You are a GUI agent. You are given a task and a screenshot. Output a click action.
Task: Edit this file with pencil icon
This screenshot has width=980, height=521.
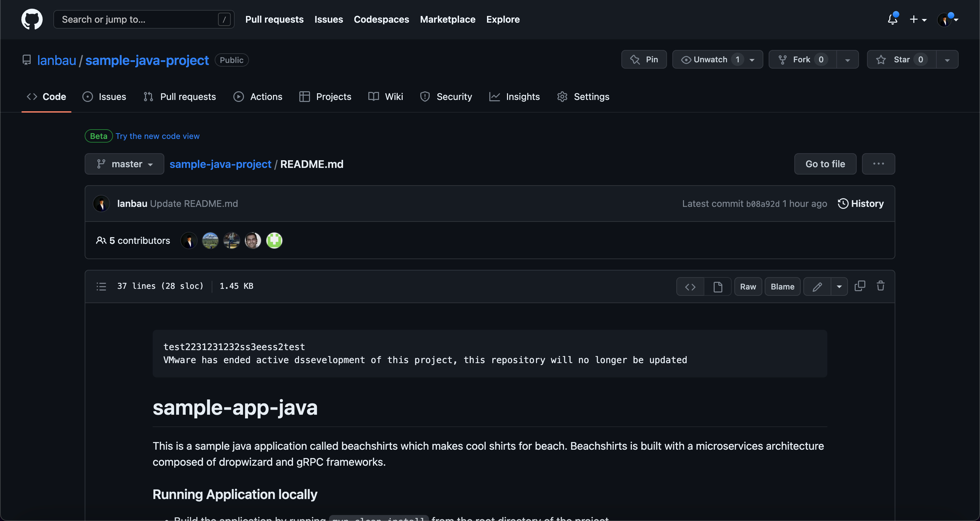817,287
